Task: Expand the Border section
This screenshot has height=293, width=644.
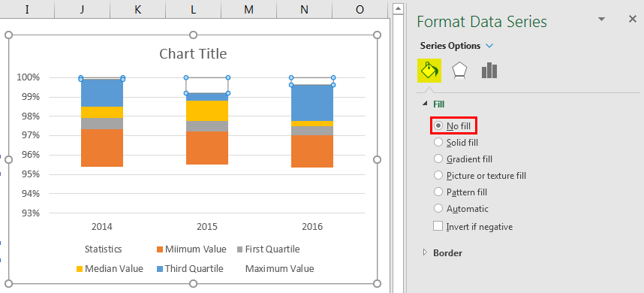Action: tap(425, 252)
